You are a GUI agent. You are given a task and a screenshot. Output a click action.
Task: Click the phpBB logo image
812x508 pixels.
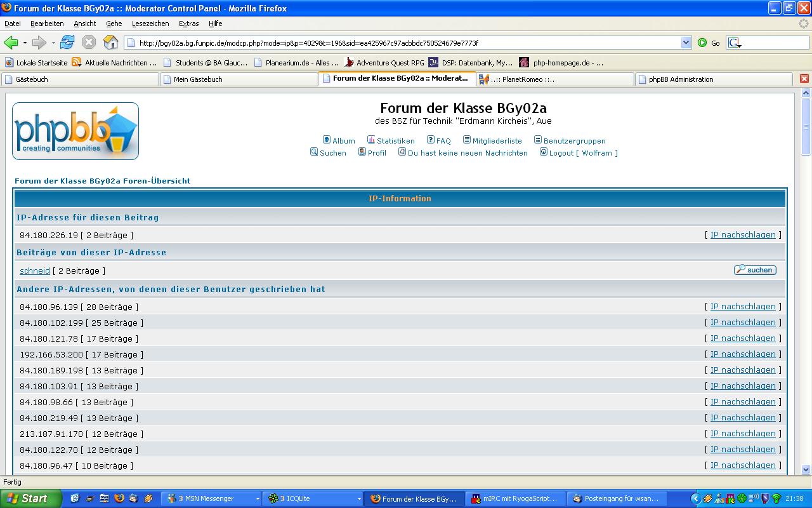[75, 131]
